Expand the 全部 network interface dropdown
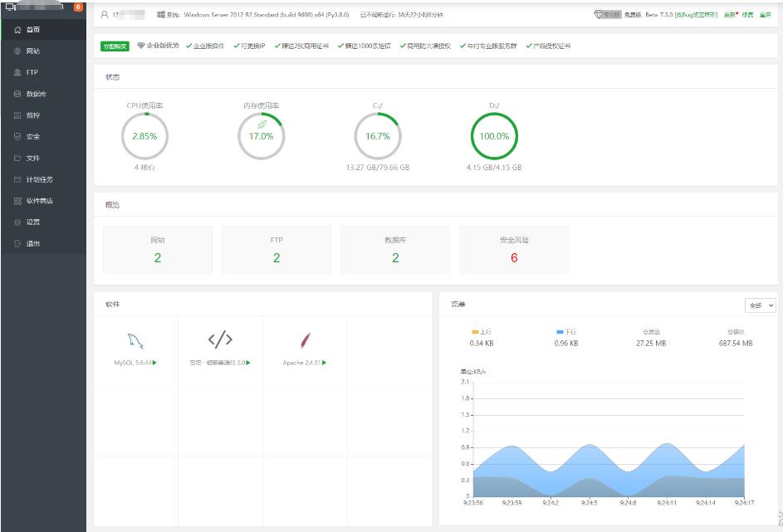The image size is (783, 532). click(x=761, y=305)
